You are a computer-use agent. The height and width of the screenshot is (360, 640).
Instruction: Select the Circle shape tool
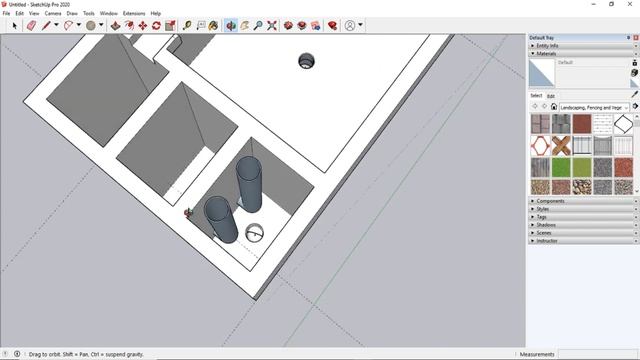pos(91,25)
